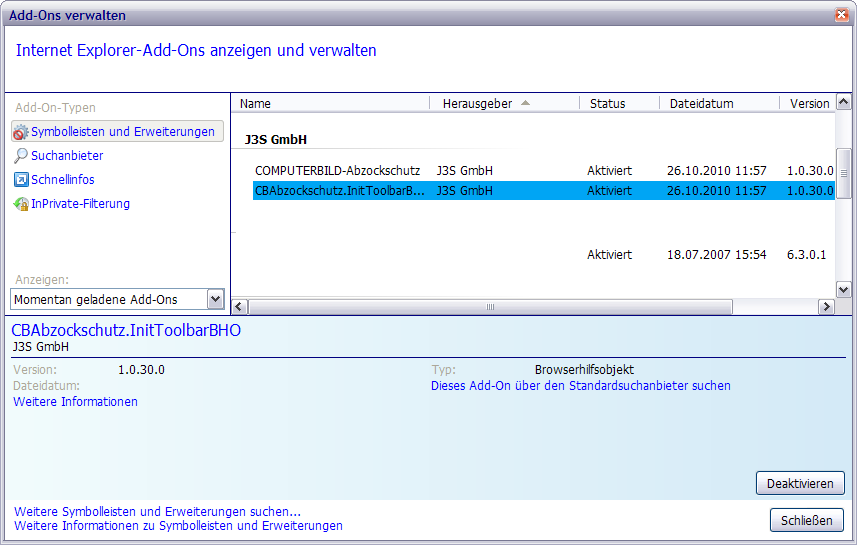Click the vertical scrollbar thumb
Screen dimensions: 857x545
click(843, 173)
